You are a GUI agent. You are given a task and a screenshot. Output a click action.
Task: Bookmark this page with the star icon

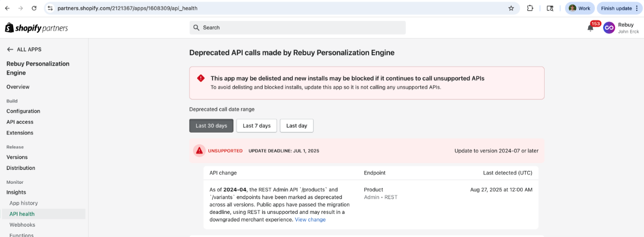[511, 8]
